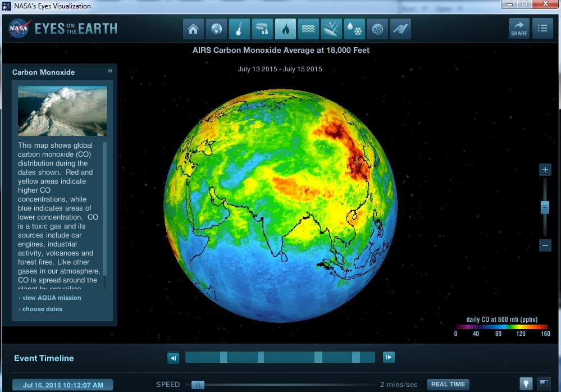The height and width of the screenshot is (392, 561).
Task: Select the first Event Timeline marker
Action: [224, 357]
